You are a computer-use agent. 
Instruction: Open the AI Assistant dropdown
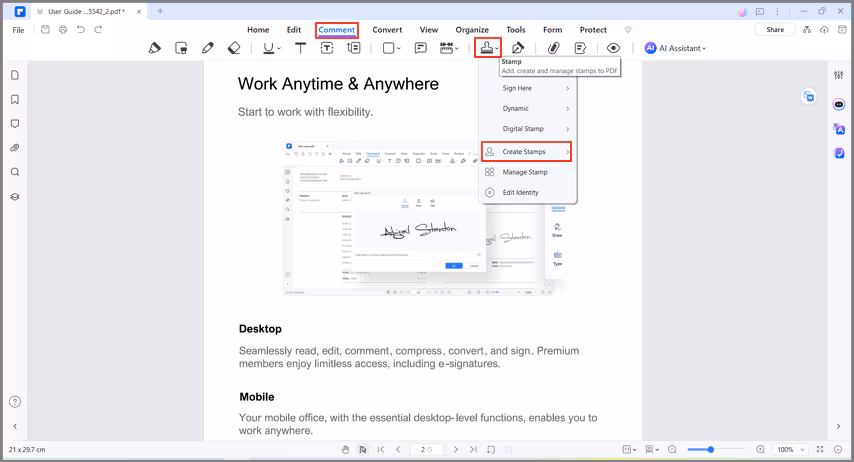pos(676,48)
